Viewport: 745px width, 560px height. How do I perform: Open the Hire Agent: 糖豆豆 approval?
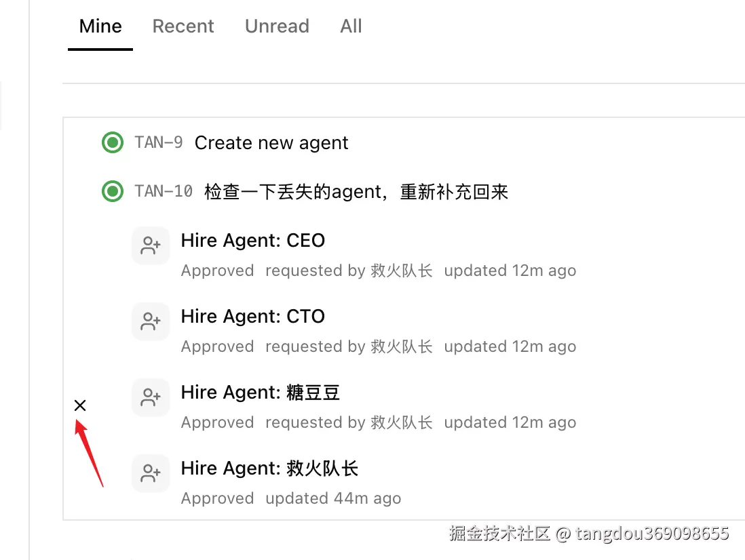(261, 393)
